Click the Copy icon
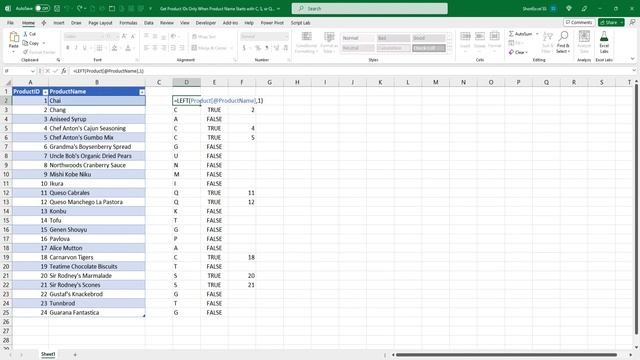 (26, 43)
